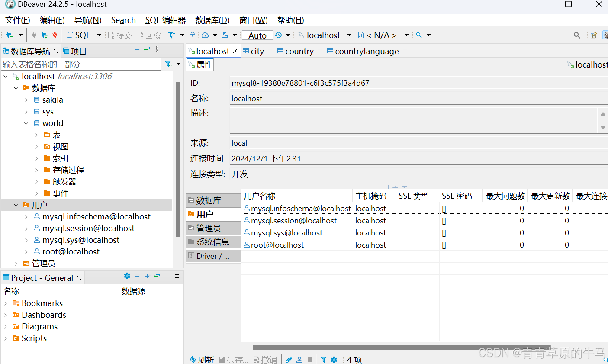
Task: Open the 数据库(D) menu
Action: coord(212,20)
